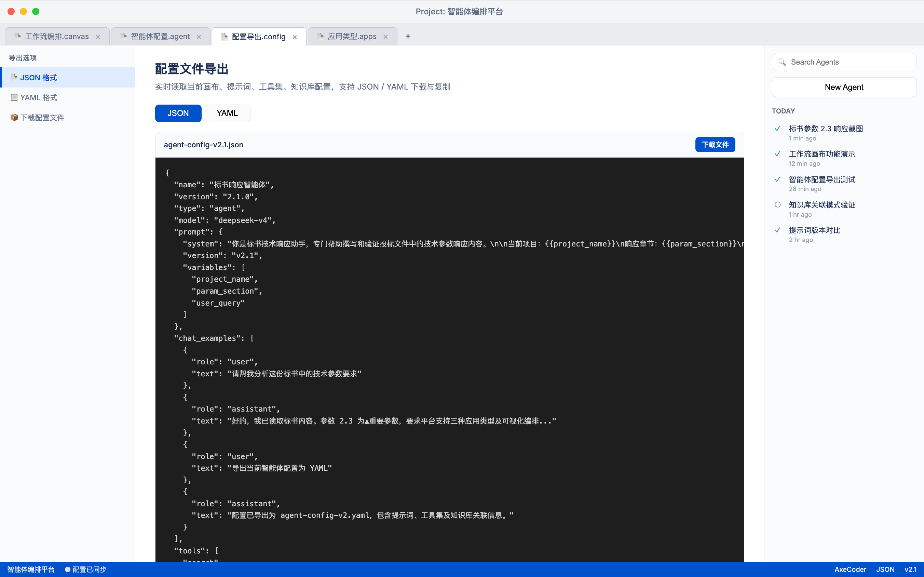Click the "user_query" variable in the code
924x577 pixels.
[218, 303]
